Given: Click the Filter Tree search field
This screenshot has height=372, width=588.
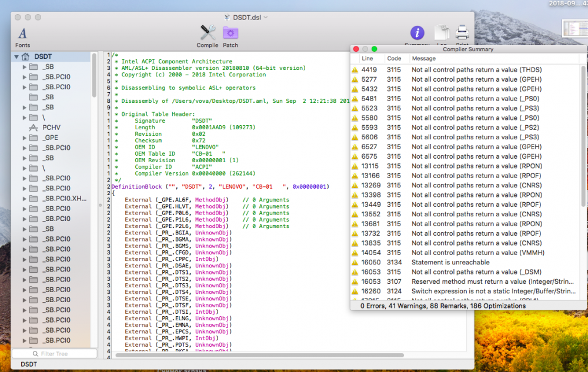Looking at the screenshot, I should [x=55, y=354].
